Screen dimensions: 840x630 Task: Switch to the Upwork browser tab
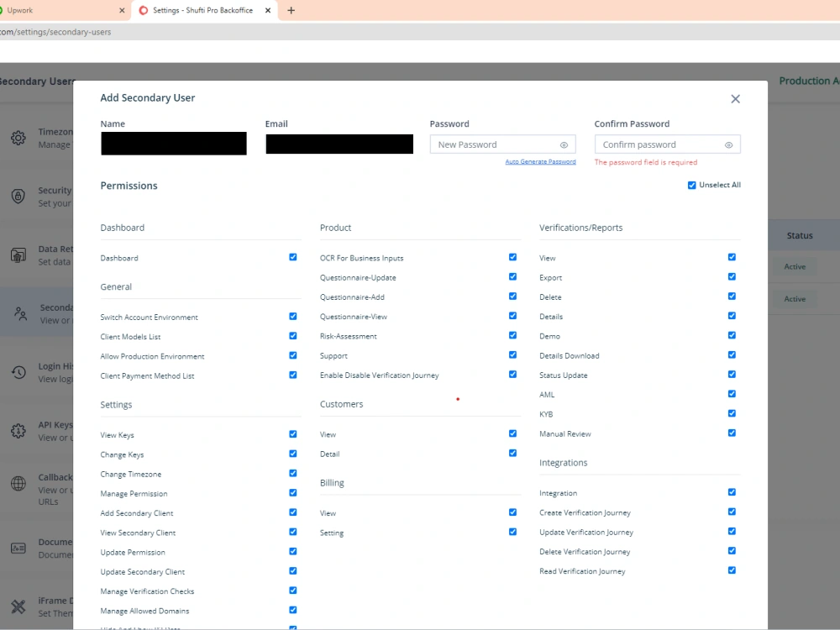pos(59,10)
